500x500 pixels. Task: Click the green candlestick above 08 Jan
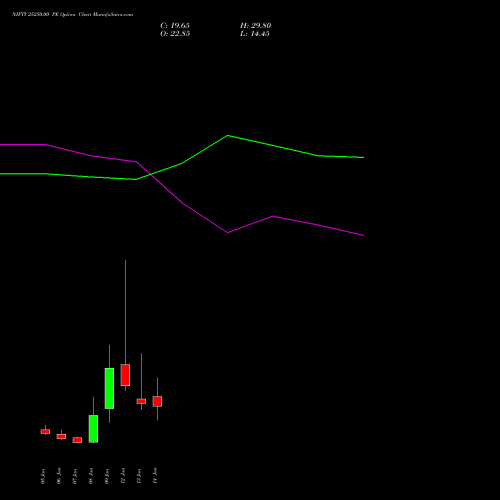(x=93, y=429)
